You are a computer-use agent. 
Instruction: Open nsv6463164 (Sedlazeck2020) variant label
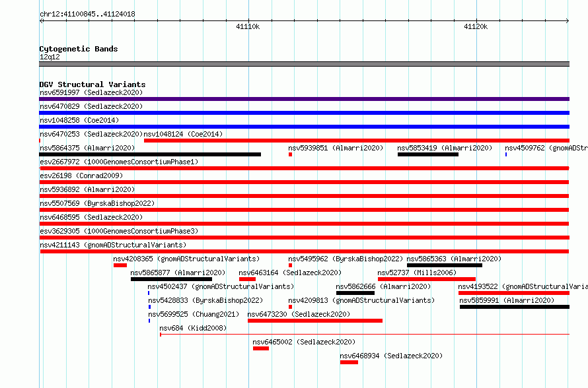click(x=290, y=273)
